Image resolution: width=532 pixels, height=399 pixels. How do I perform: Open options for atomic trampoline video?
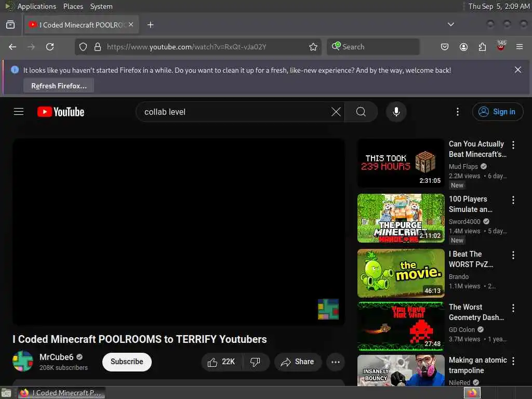513,361
